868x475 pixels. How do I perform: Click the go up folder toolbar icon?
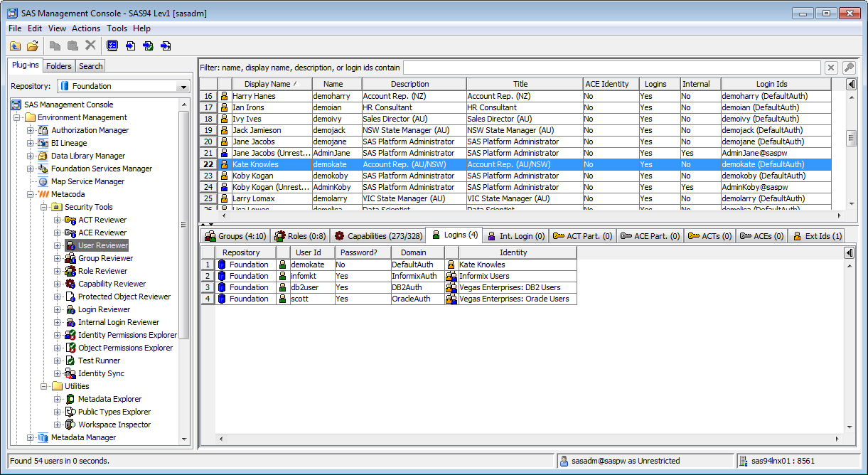pos(16,46)
